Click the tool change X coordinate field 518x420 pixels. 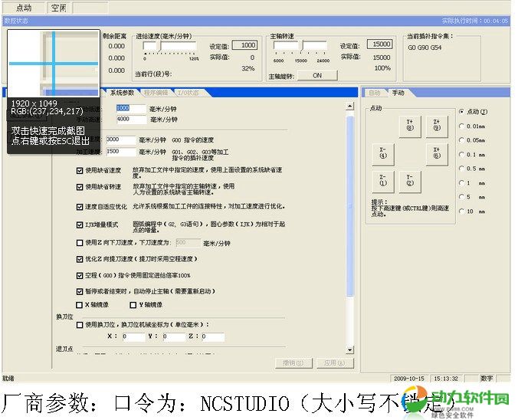[133, 336]
